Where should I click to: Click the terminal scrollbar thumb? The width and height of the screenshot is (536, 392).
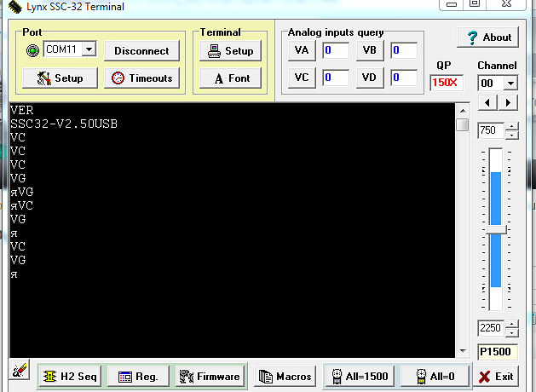pyautogui.click(x=463, y=124)
